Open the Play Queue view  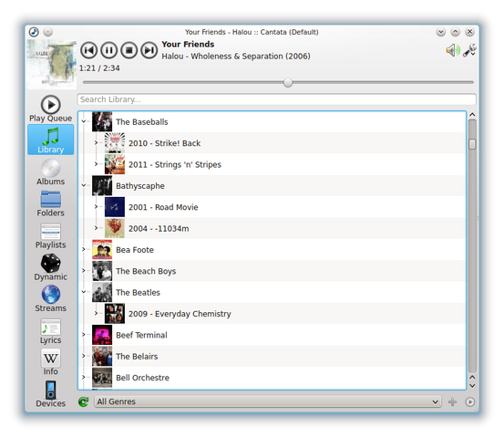[x=50, y=109]
